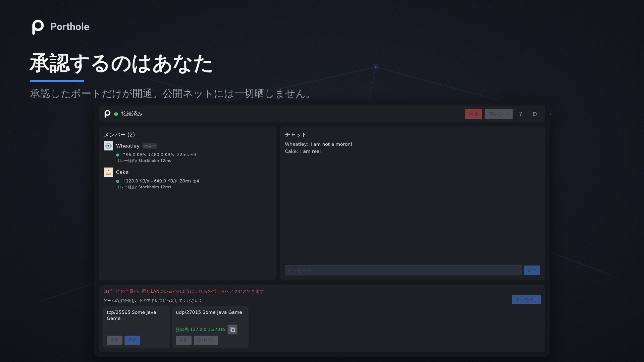This screenshot has height=362, width=644.
Task: Click the チャット heading
Action: [296, 135]
